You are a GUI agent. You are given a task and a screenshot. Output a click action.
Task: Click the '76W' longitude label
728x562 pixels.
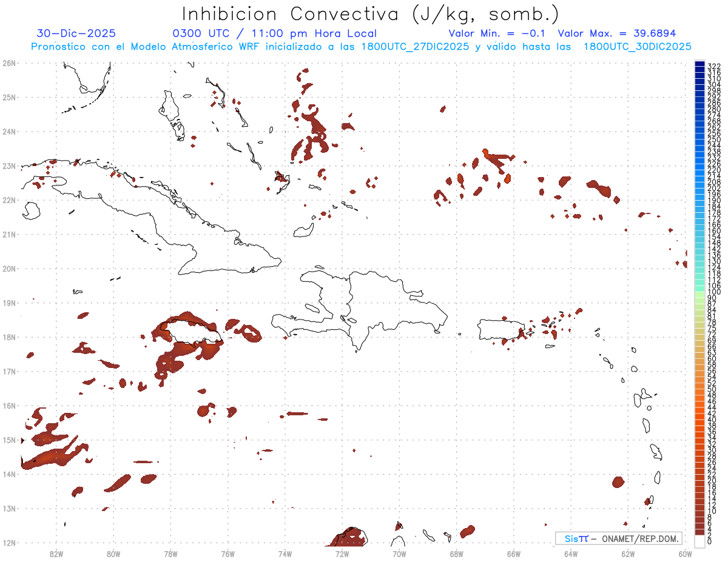(228, 553)
